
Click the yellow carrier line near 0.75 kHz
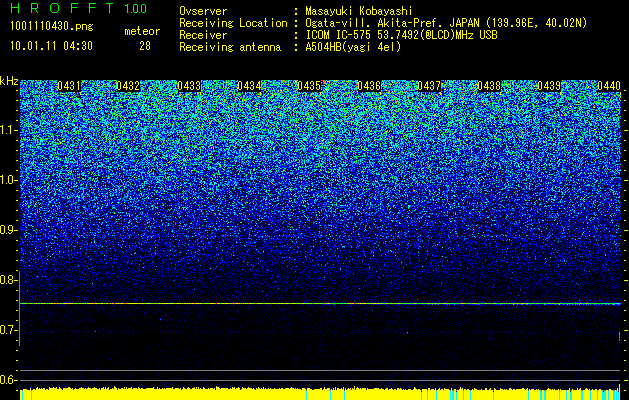pyautogui.click(x=320, y=304)
